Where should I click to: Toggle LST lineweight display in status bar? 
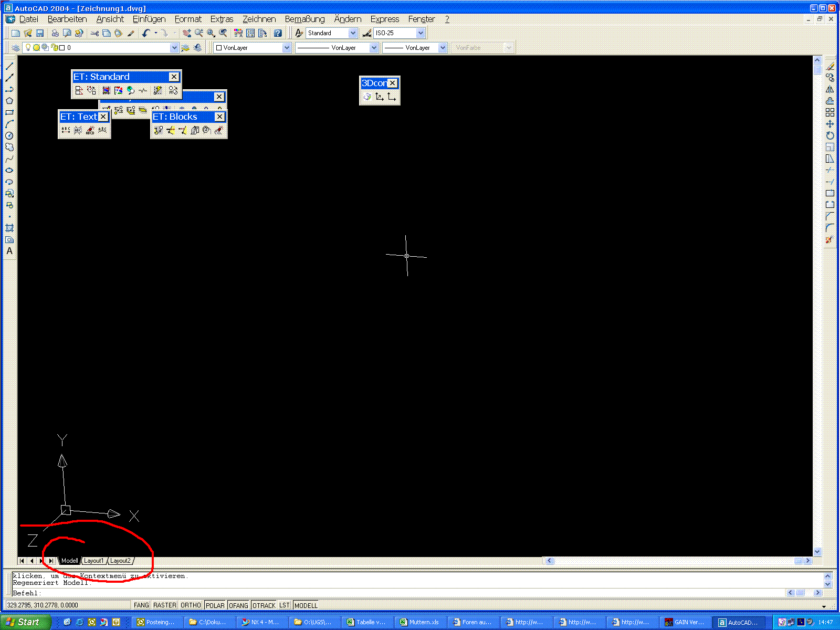pos(285,605)
